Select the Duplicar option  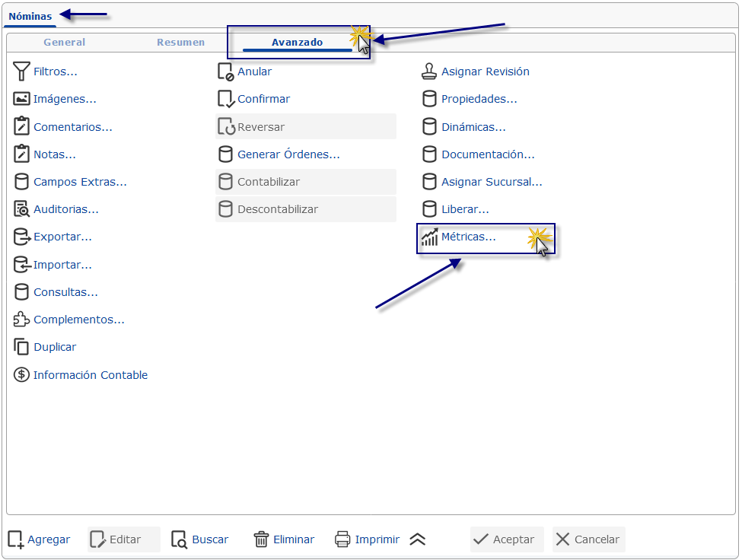(55, 347)
